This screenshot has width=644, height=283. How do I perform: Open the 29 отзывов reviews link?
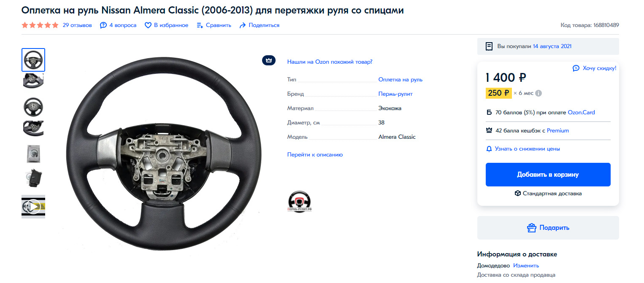pyautogui.click(x=77, y=25)
